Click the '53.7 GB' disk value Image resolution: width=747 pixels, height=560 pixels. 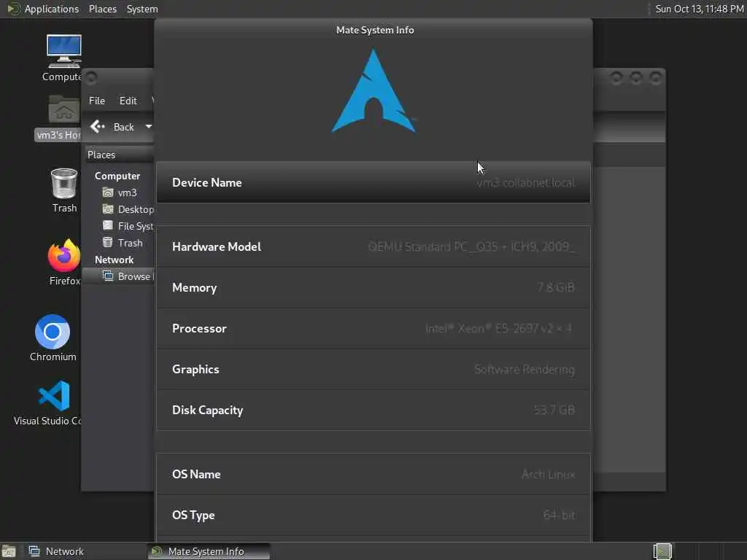coord(554,410)
